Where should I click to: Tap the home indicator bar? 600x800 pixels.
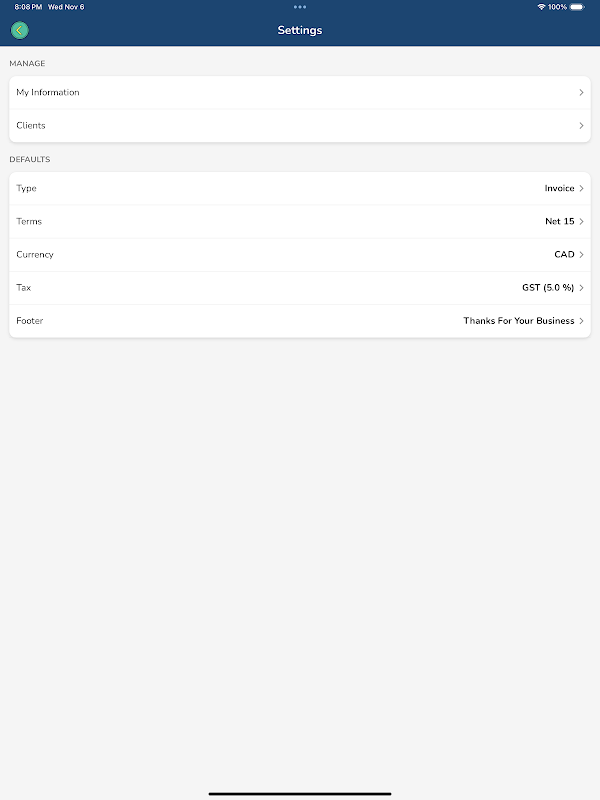(300, 793)
